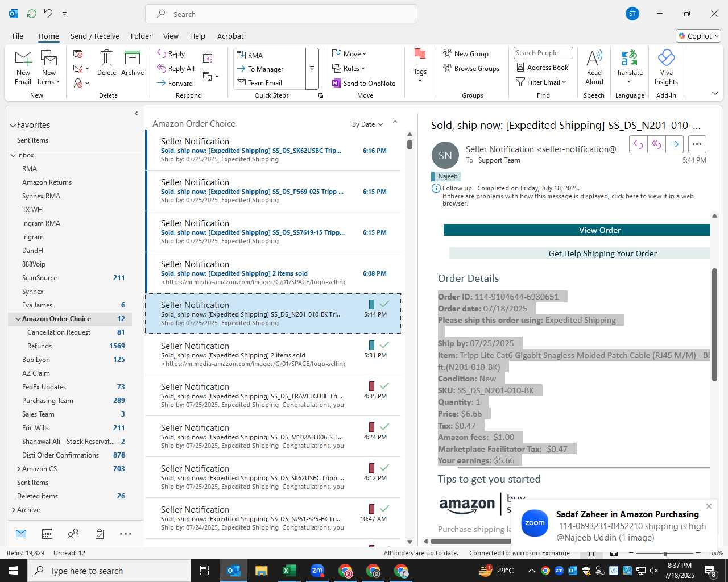Click reply-all arrow in reading pane
The image size is (728, 582).
[656, 144]
